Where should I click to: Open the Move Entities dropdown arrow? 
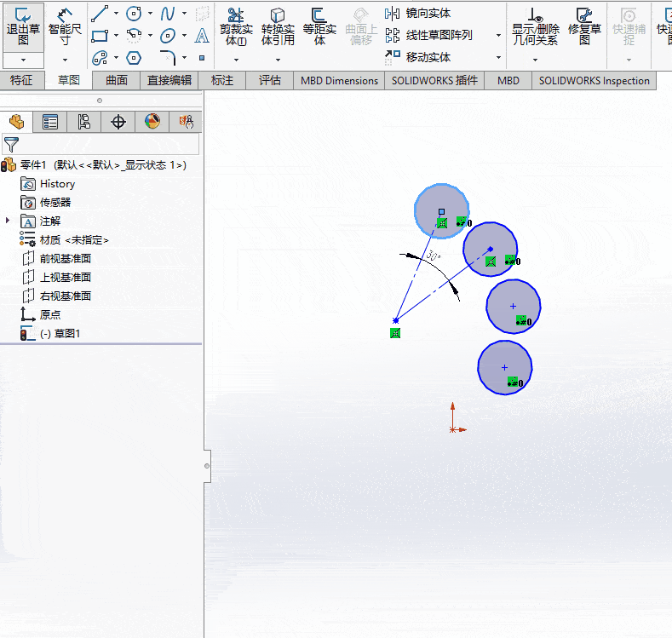pos(498,57)
